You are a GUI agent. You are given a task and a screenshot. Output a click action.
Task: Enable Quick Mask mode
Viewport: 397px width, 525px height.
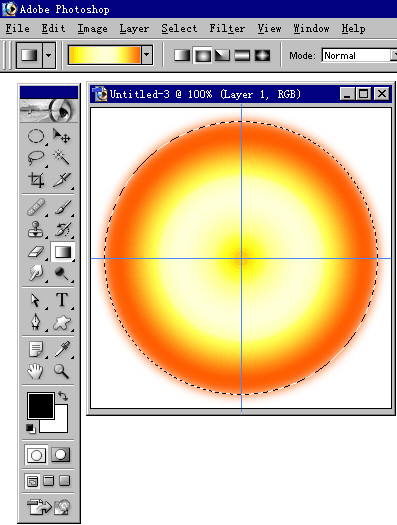[61, 455]
